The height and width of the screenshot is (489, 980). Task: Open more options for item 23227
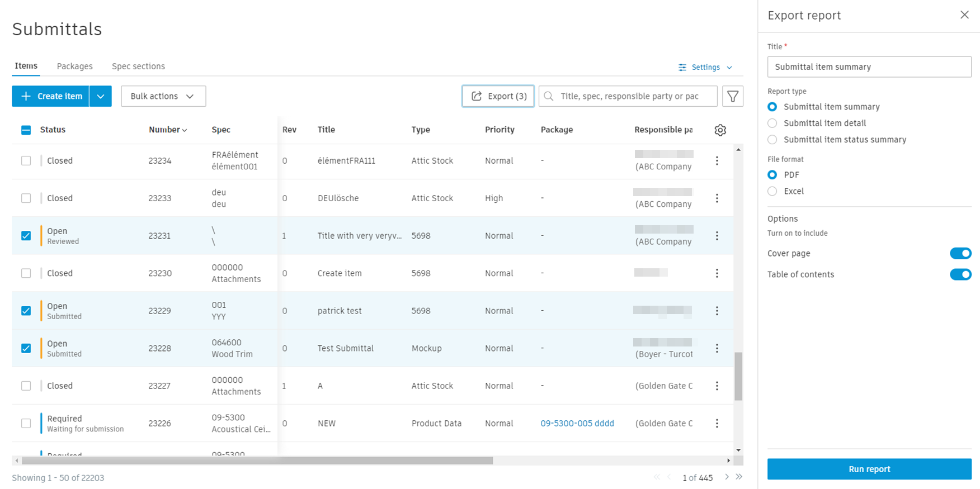point(717,386)
